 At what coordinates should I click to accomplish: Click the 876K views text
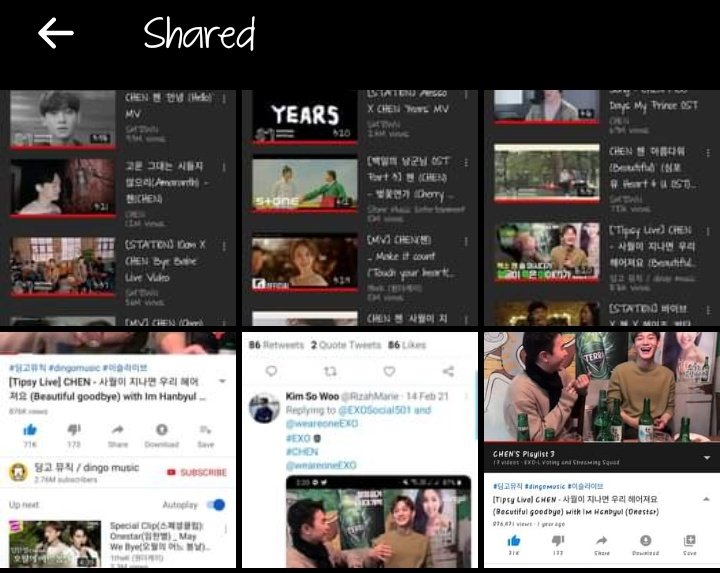28,411
